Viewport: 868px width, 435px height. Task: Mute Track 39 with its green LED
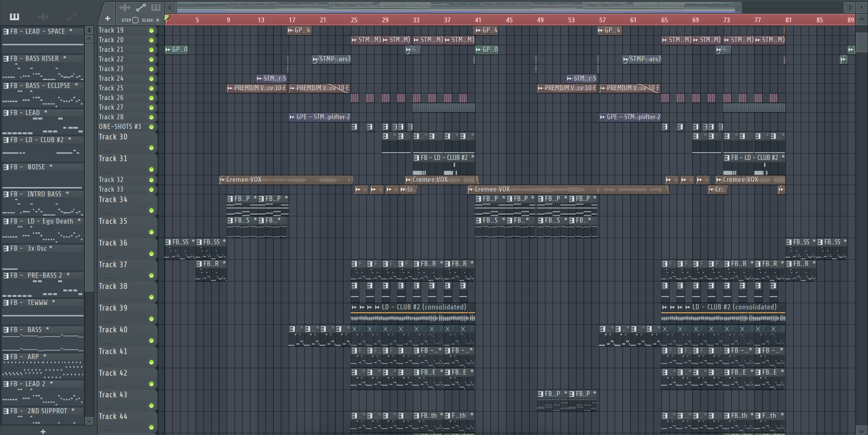click(151, 319)
